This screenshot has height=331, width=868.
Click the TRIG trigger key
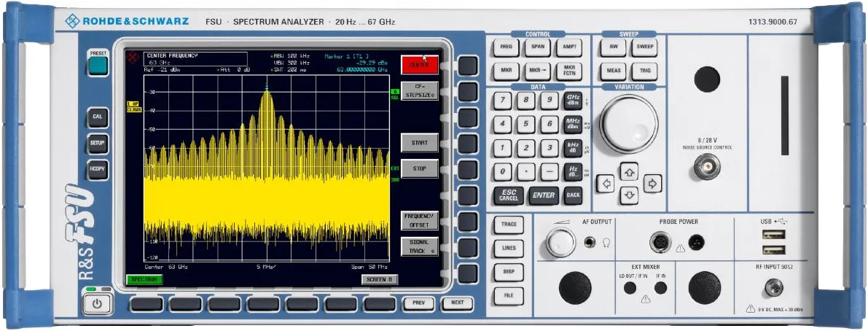click(x=645, y=71)
